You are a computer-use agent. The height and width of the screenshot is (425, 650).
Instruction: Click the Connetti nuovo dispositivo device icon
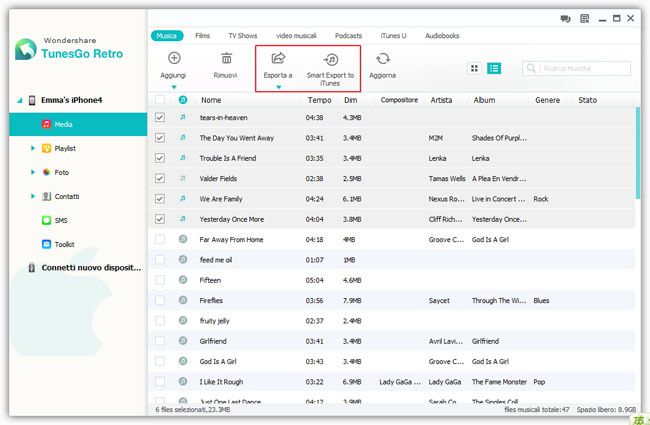(32, 268)
